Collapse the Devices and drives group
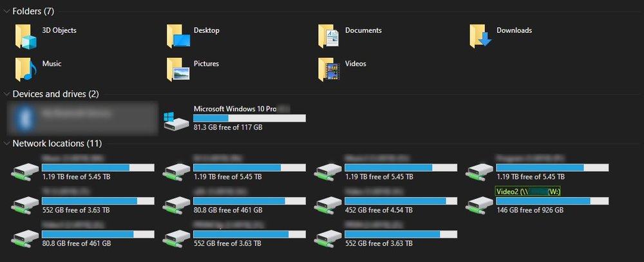 (6, 94)
